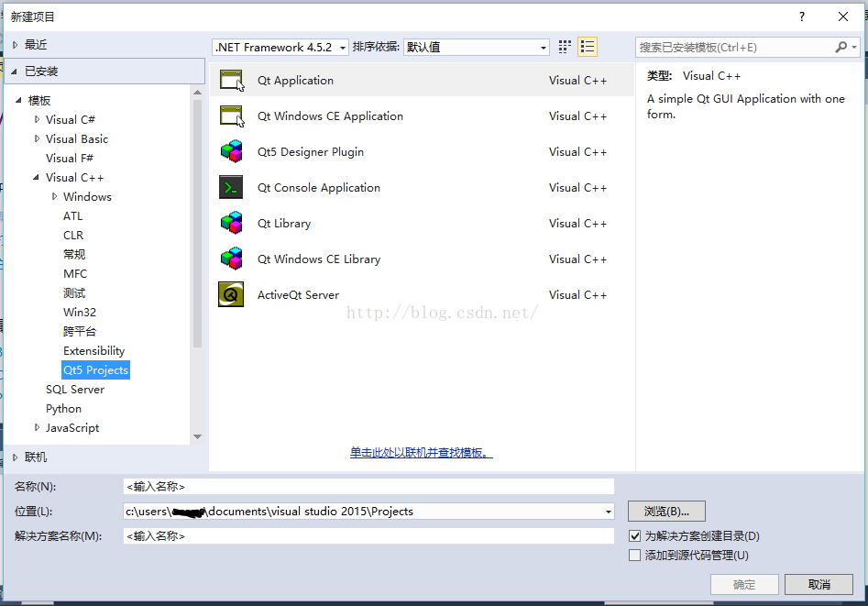Expand the 联机 section
The width and height of the screenshot is (868, 606).
(x=16, y=457)
